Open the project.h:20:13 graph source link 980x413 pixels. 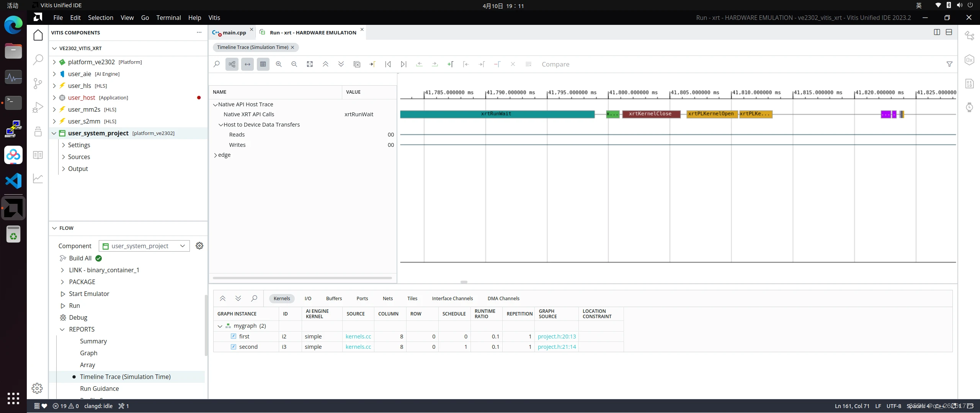point(557,337)
